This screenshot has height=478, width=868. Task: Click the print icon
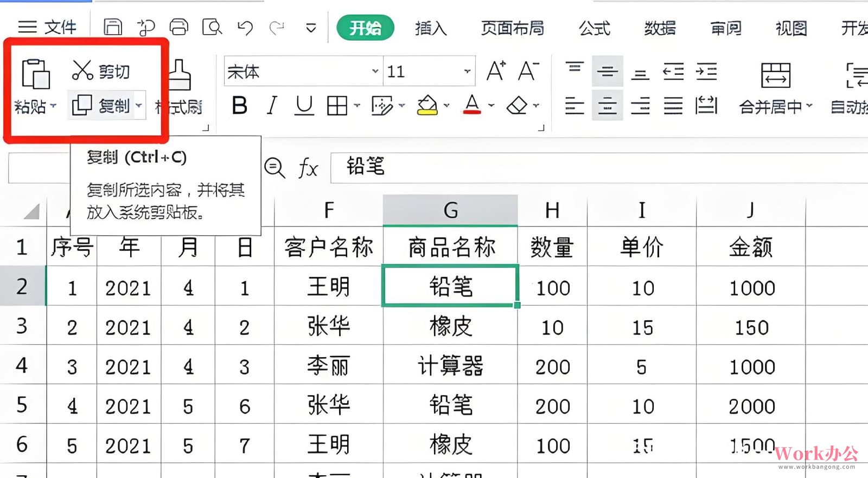(178, 27)
